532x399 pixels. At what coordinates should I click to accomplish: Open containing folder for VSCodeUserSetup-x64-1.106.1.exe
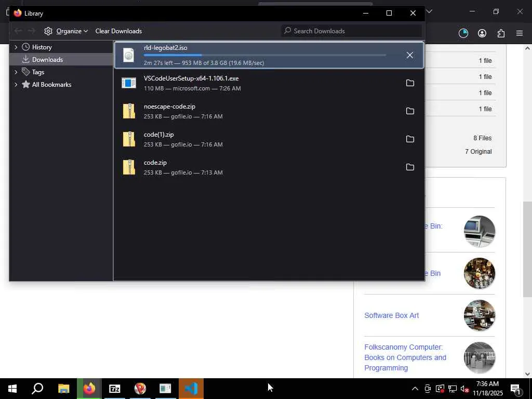(410, 83)
